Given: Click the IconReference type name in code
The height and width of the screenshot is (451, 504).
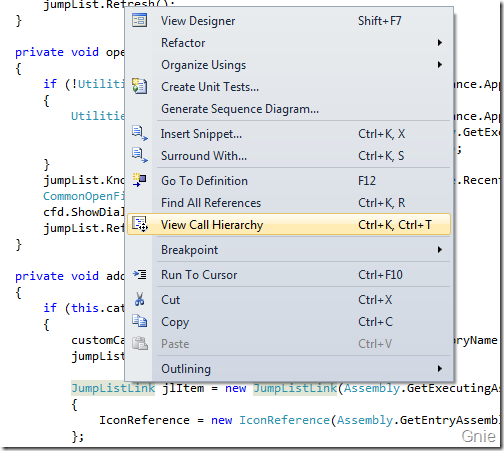Looking at the screenshot, I should point(284,420).
